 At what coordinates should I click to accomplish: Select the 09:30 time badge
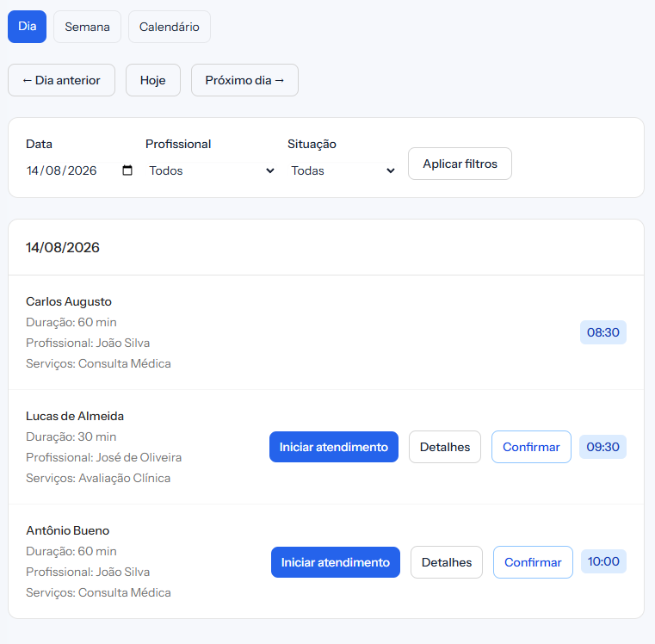click(602, 447)
